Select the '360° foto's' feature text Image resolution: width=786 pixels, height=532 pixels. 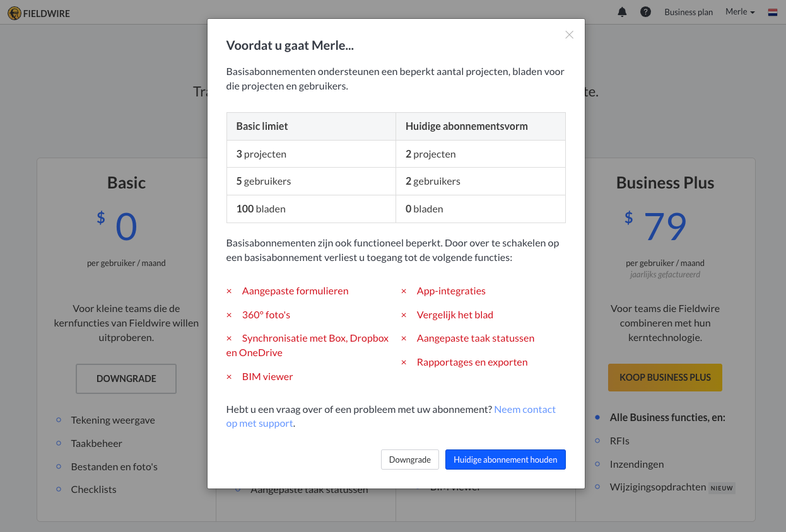click(x=266, y=315)
